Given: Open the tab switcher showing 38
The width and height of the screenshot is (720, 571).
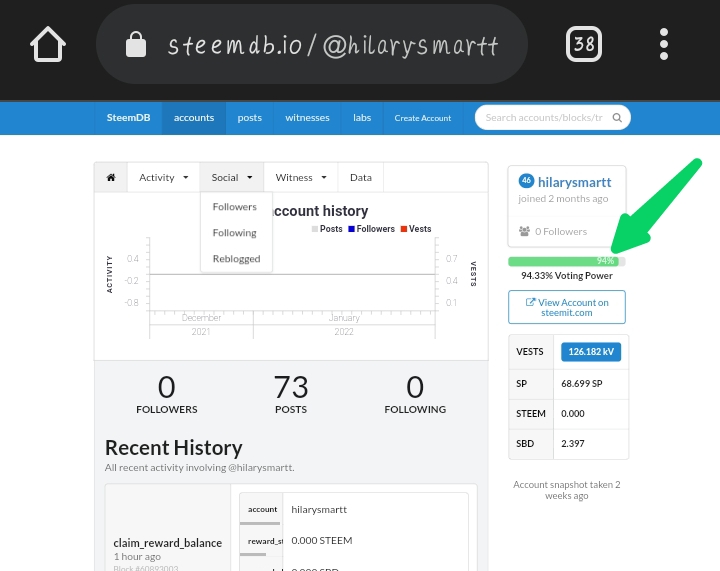Looking at the screenshot, I should [x=584, y=44].
